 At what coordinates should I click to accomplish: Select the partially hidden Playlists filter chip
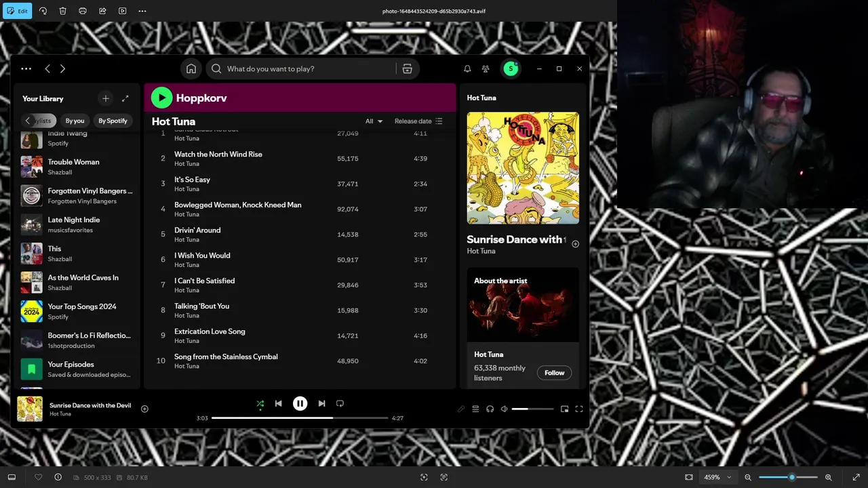pyautogui.click(x=44, y=121)
